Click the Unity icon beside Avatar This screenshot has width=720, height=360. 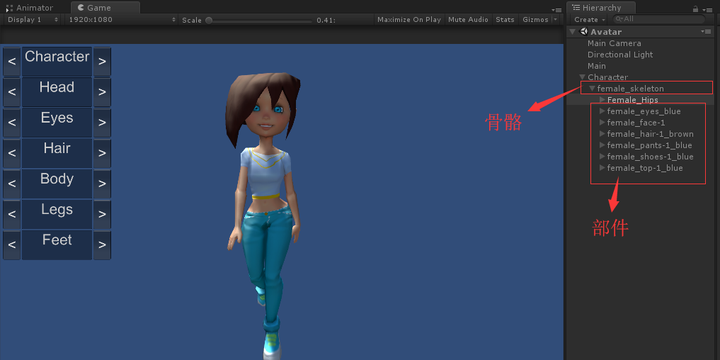584,32
